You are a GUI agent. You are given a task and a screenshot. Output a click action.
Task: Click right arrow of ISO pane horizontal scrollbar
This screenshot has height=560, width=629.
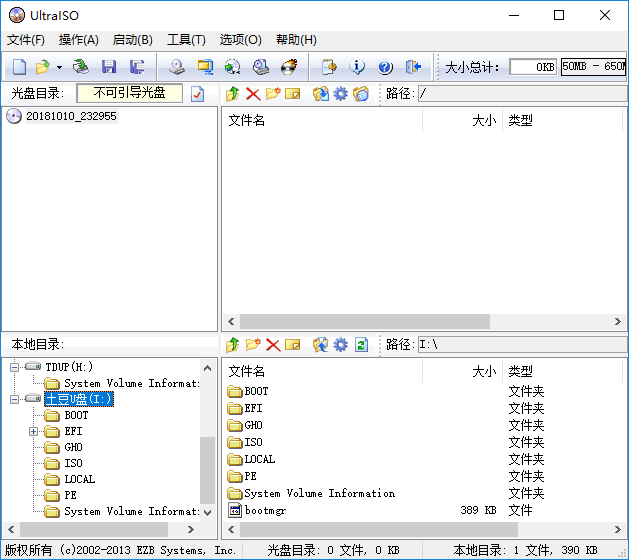click(x=618, y=321)
